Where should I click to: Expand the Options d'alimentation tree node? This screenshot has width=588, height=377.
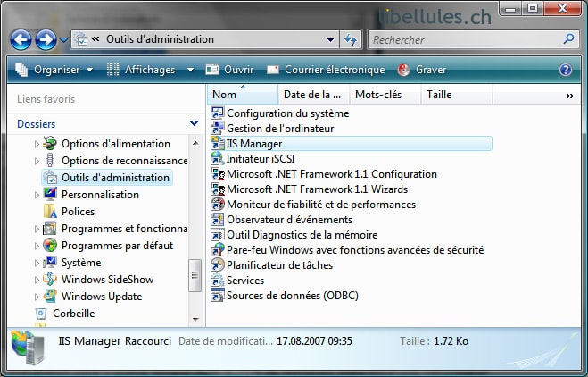click(x=37, y=144)
